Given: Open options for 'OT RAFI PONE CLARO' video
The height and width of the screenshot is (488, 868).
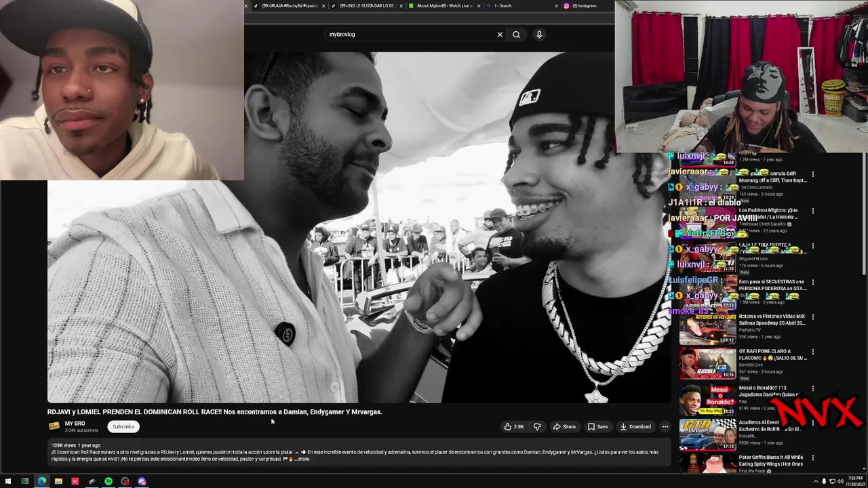Looking at the screenshot, I should click(813, 352).
